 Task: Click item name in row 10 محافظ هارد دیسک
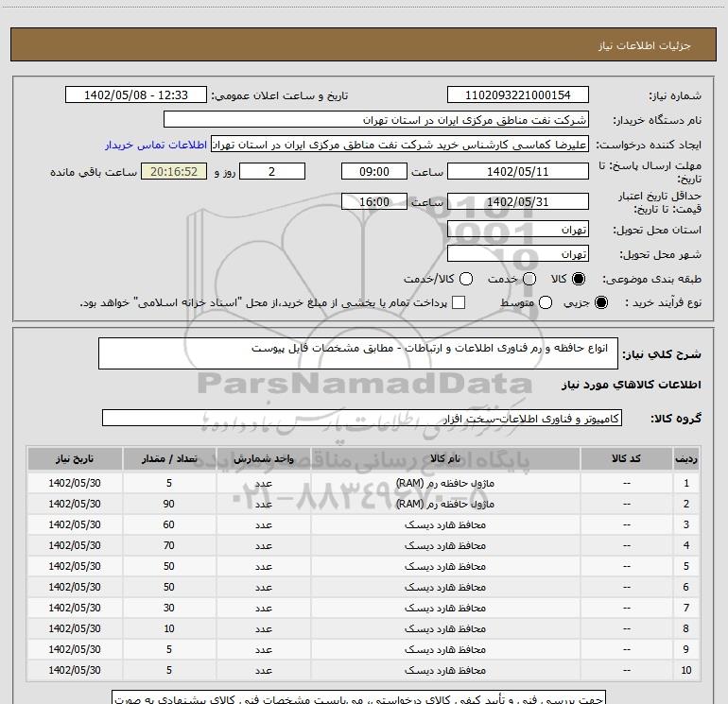444,670
